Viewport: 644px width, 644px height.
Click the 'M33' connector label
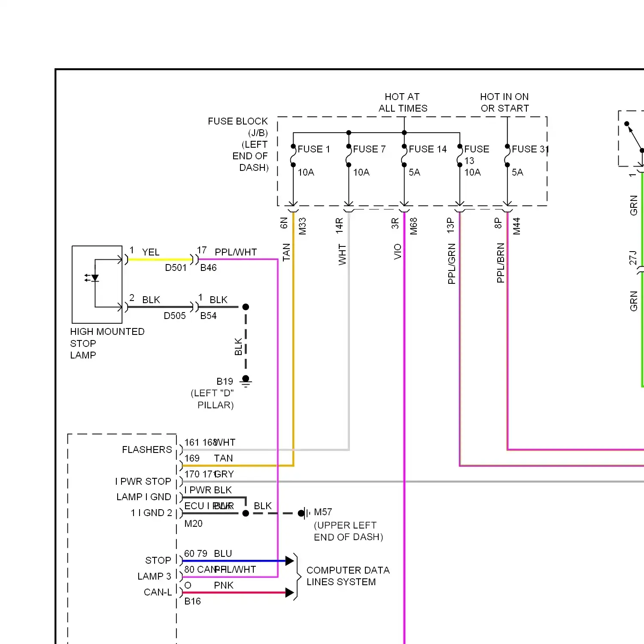[302, 226]
